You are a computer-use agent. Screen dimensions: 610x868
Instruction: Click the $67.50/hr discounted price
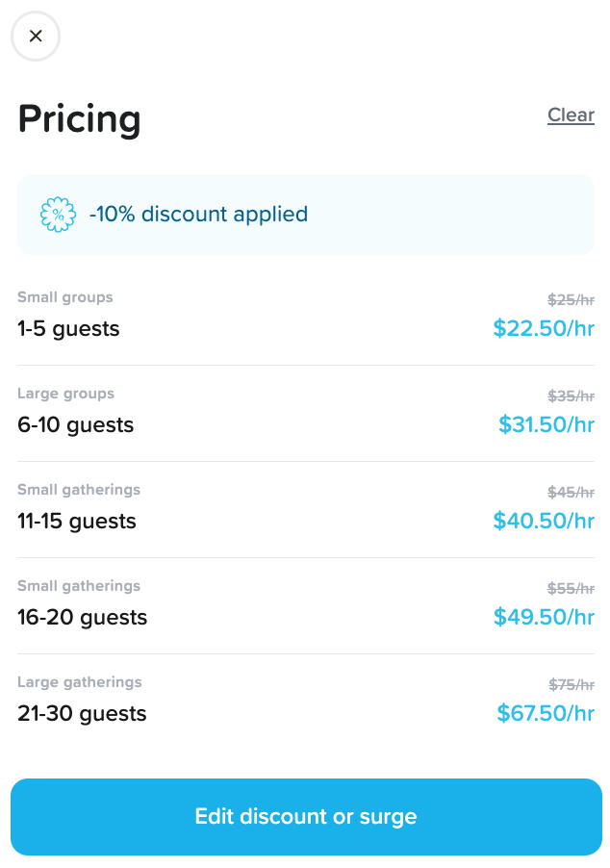coord(546,714)
